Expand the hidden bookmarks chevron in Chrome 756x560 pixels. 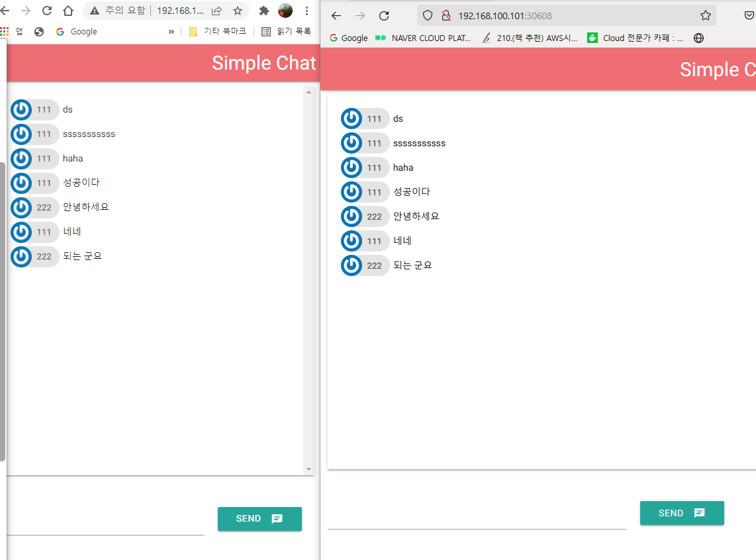(171, 31)
